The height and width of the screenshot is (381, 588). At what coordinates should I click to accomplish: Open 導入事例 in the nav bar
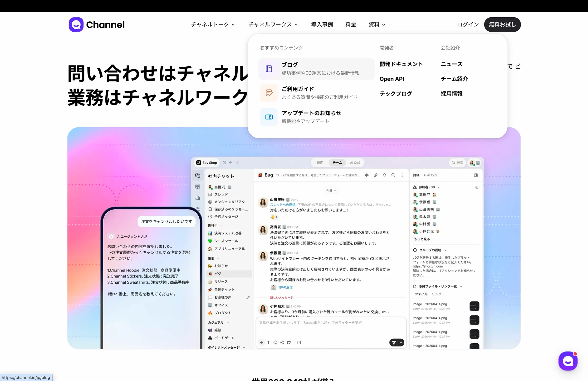coord(322,25)
